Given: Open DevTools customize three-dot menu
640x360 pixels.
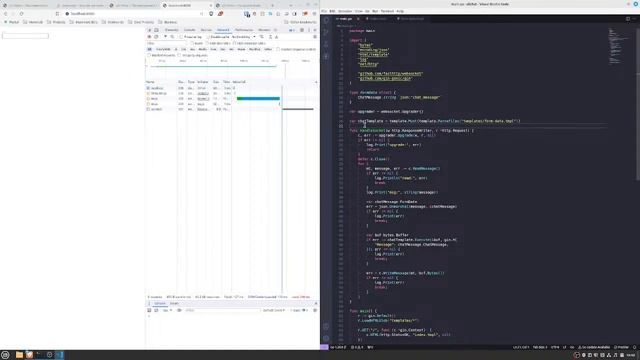Looking at the screenshot, I should pos(309,30).
